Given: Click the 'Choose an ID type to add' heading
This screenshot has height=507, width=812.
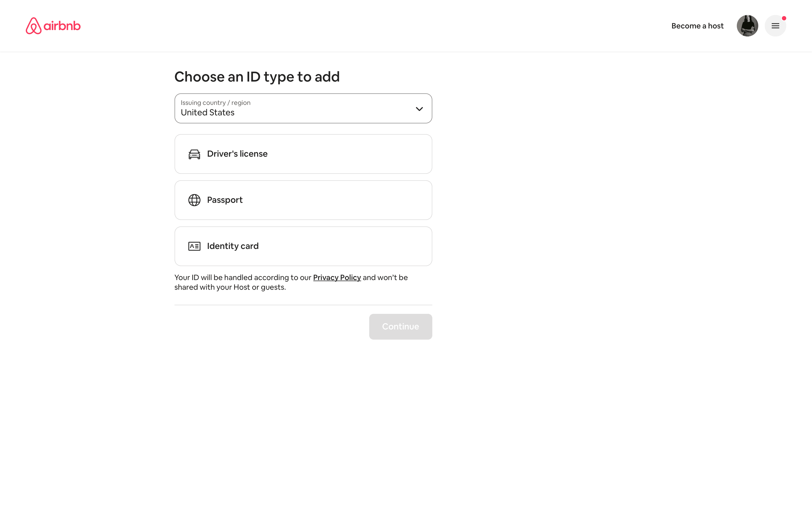Looking at the screenshot, I should coord(257,77).
